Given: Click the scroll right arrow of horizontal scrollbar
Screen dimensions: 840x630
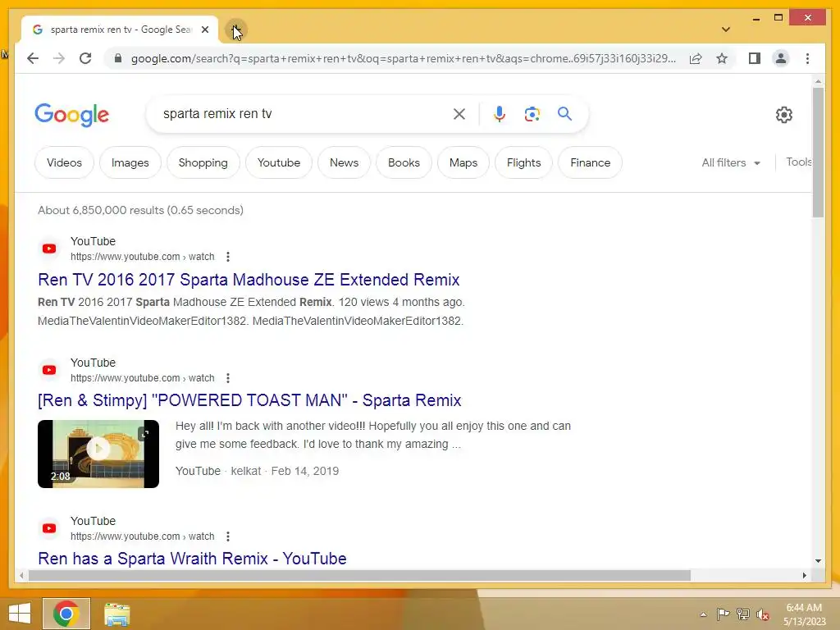Looking at the screenshot, I should coord(804,575).
